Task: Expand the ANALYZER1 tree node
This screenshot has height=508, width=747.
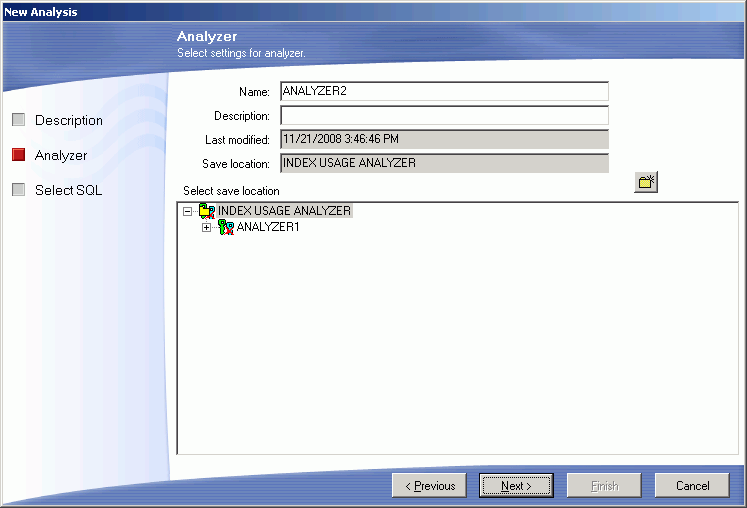Action: pyautogui.click(x=206, y=227)
